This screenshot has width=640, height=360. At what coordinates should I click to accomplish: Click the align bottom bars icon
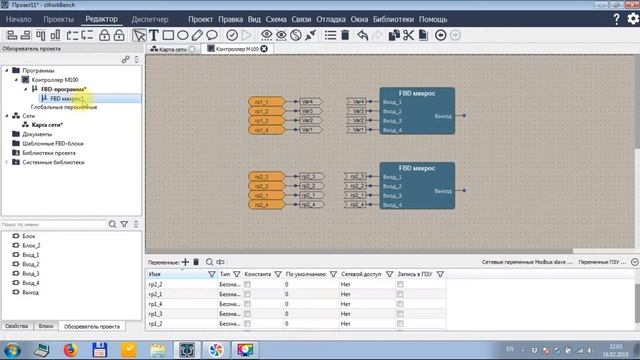pos(55,35)
